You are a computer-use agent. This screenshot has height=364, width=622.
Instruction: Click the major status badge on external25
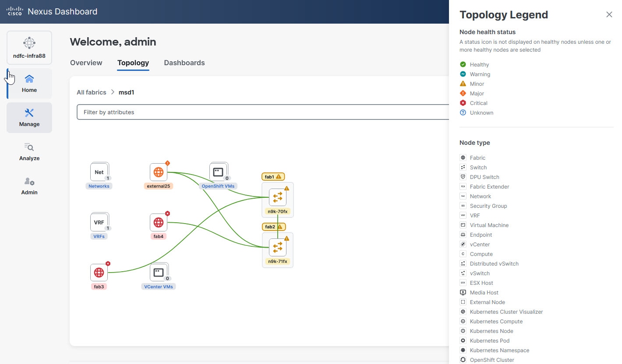(167, 163)
